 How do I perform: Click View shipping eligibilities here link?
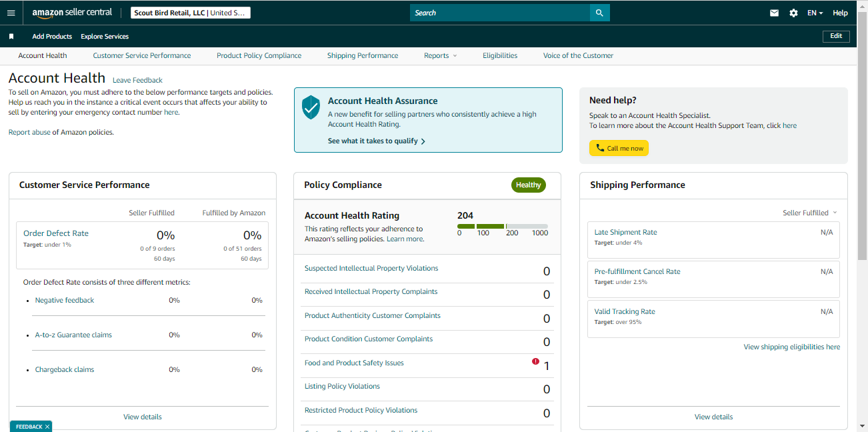[792, 347]
